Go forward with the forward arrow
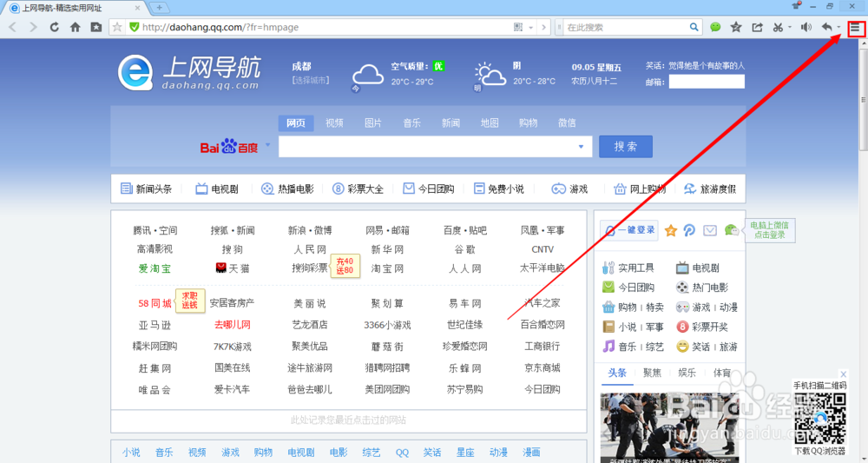 33,27
